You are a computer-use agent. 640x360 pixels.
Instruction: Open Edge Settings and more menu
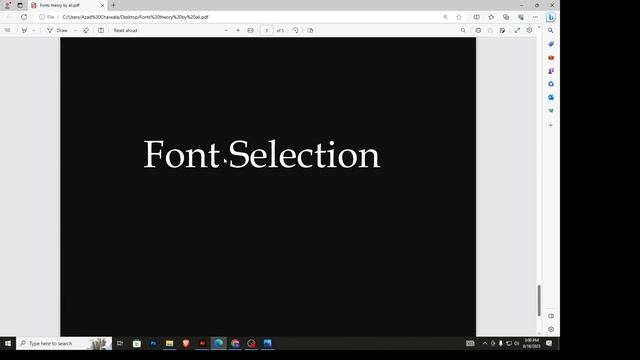[x=535, y=17]
